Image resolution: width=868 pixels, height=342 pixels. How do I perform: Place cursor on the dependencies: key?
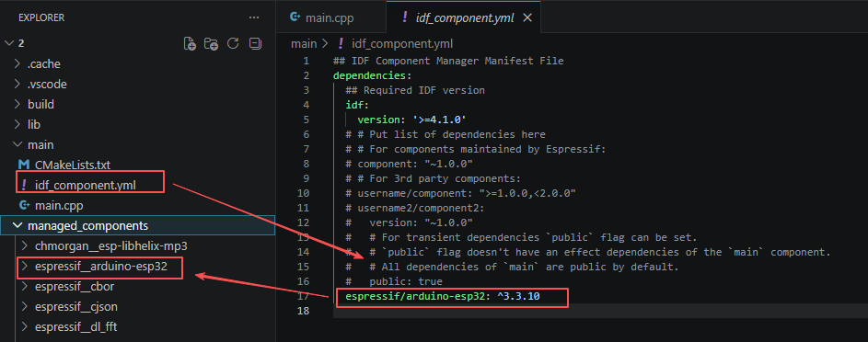372,75
